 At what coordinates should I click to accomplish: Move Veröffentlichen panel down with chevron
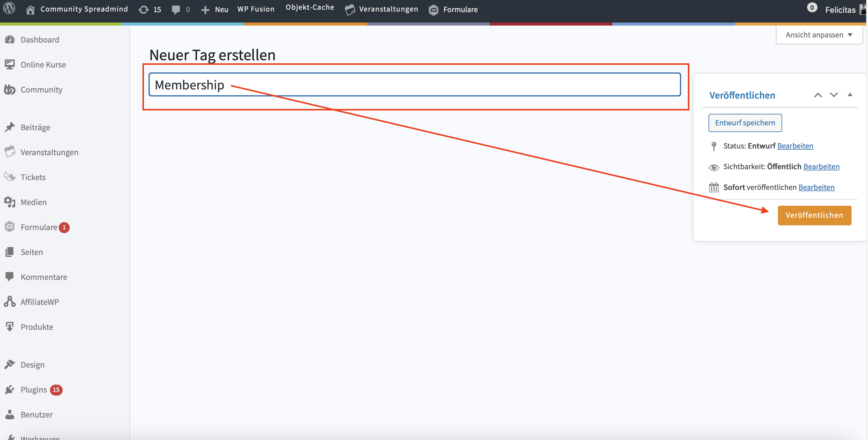click(834, 95)
